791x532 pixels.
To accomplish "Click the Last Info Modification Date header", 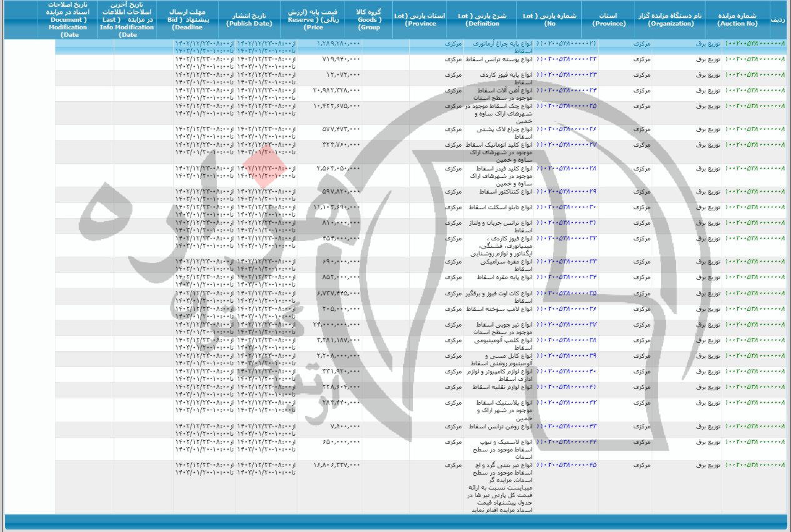I will [128, 19].
